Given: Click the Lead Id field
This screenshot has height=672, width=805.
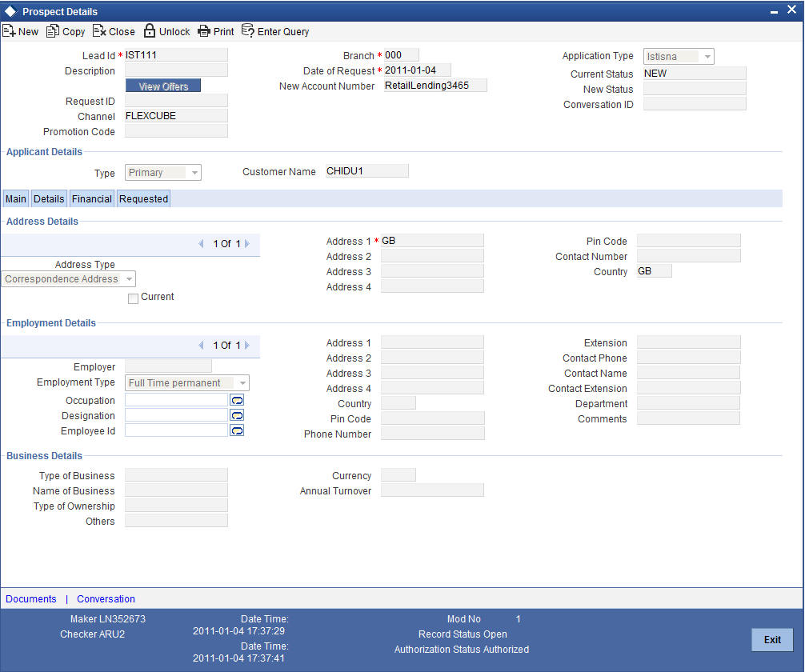Looking at the screenshot, I should (x=176, y=55).
